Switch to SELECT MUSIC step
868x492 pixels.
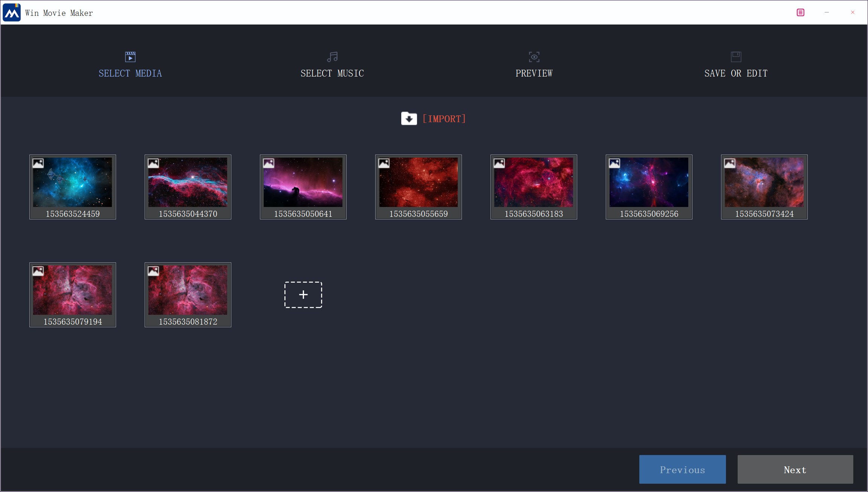[332, 74]
